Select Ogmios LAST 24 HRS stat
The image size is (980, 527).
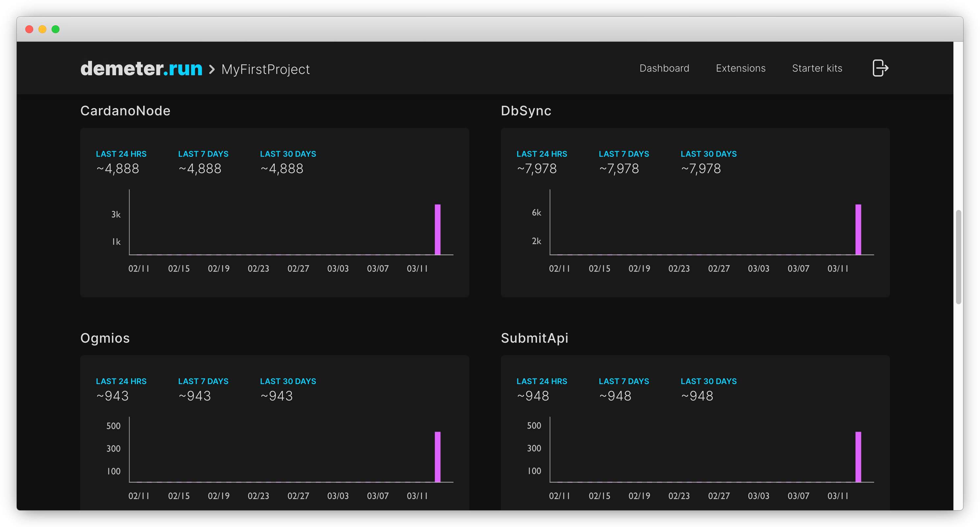pyautogui.click(x=121, y=389)
